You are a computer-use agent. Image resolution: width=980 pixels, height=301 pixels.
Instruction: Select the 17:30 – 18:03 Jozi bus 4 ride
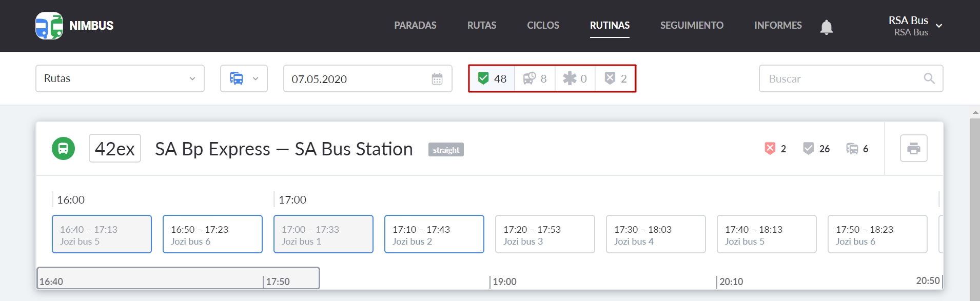tap(656, 234)
